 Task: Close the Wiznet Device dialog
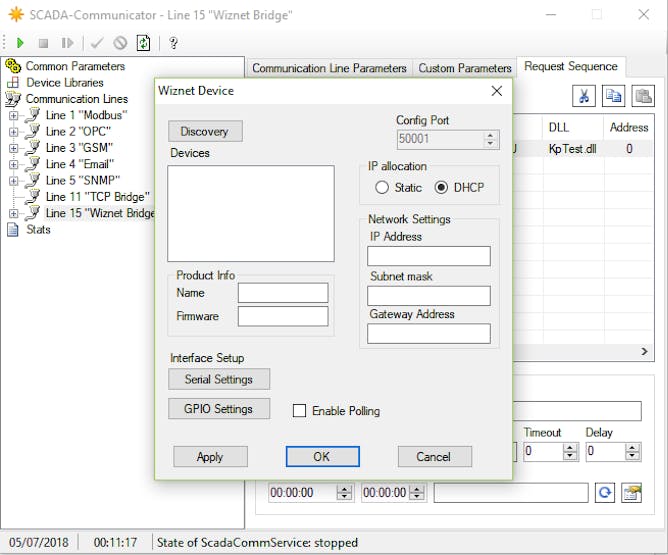point(497,91)
